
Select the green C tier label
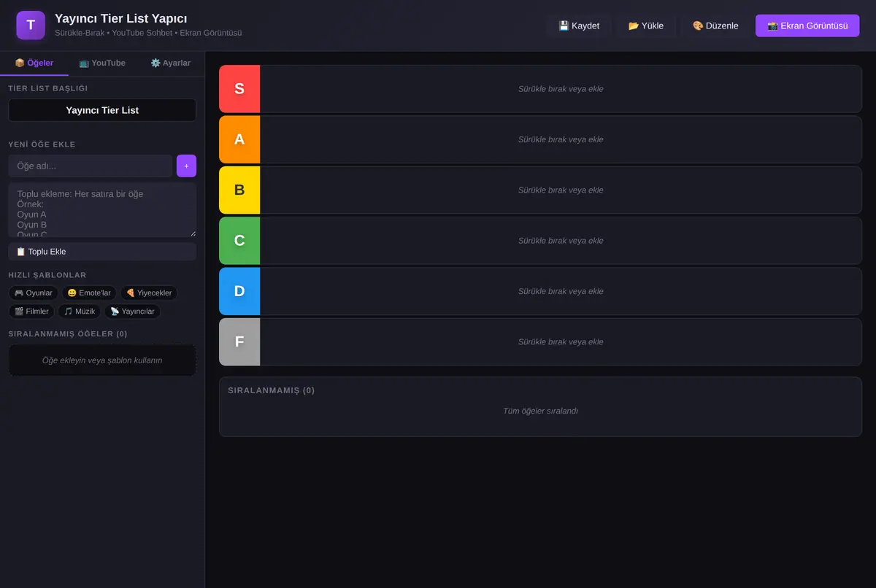(239, 240)
